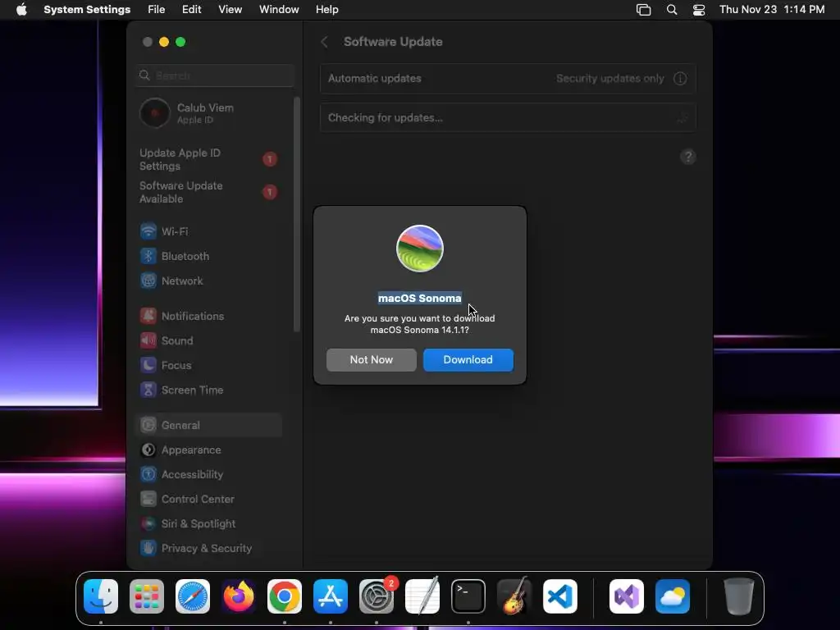The height and width of the screenshot is (630, 840).
Task: Click the Download button in the dialog
Action: click(x=468, y=360)
